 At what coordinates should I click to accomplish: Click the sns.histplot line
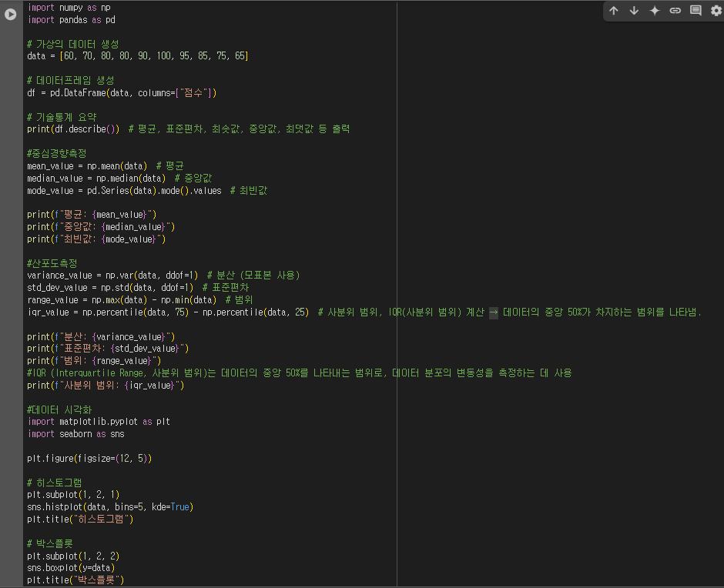(110, 506)
